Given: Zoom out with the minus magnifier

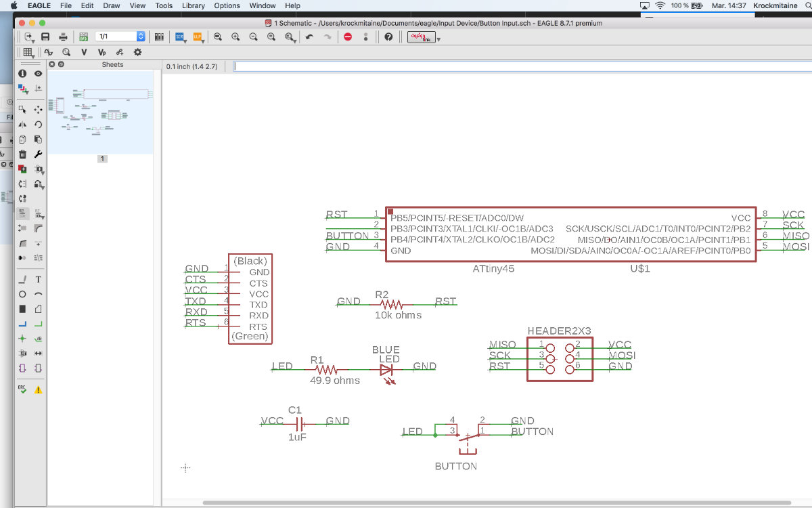Looking at the screenshot, I should [x=253, y=37].
